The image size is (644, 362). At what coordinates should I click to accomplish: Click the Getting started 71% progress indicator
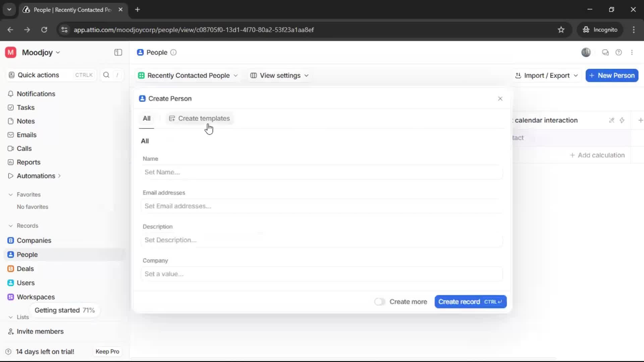click(64, 310)
